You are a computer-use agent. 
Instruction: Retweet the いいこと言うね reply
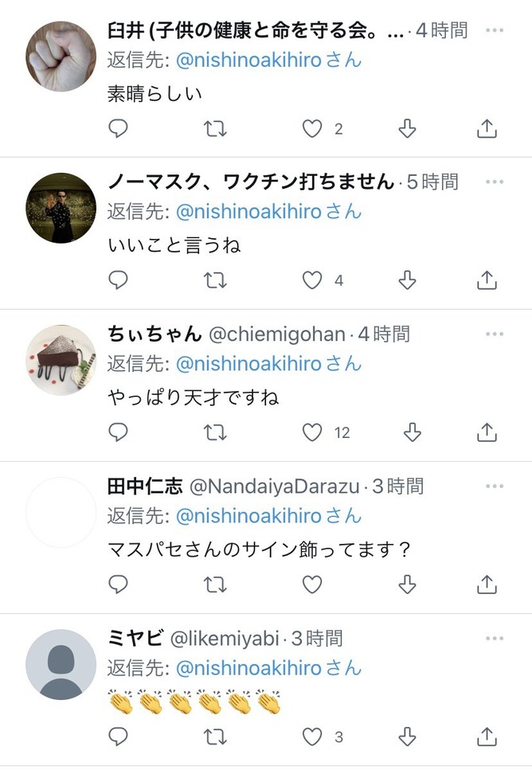click(x=215, y=280)
